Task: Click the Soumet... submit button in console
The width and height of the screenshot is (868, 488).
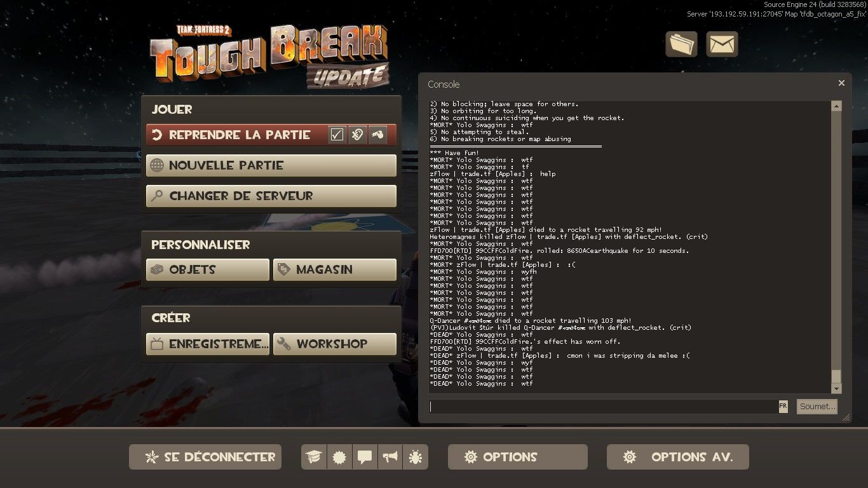Action: pyautogui.click(x=817, y=407)
